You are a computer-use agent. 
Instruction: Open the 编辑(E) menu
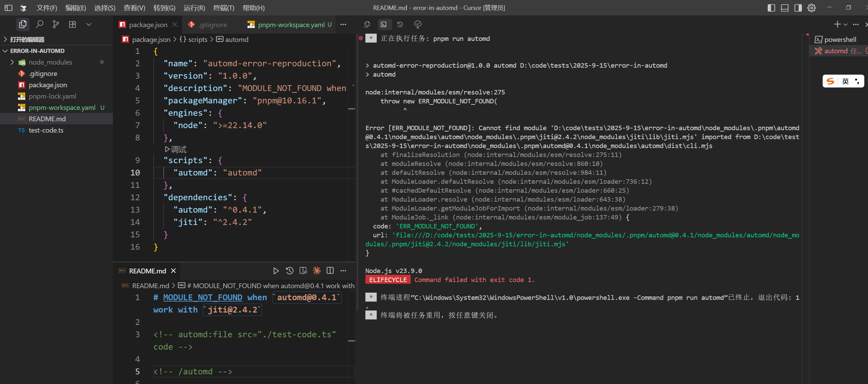[x=75, y=8]
